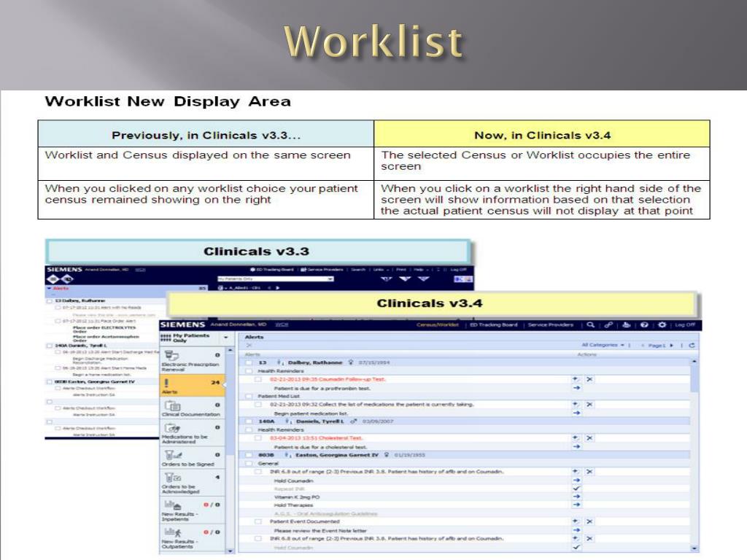Click the arrow for Begin patient medication list
Viewport: 747px width, 560px height.
[x=576, y=413]
